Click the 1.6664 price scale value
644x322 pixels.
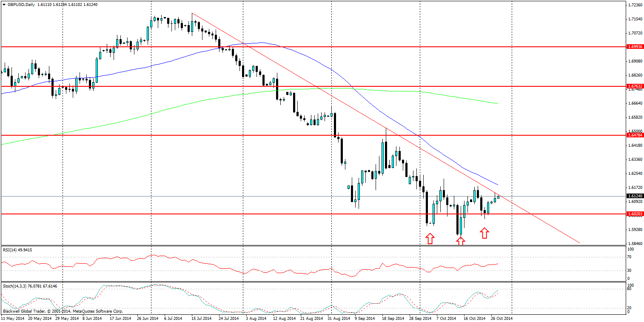click(635, 103)
